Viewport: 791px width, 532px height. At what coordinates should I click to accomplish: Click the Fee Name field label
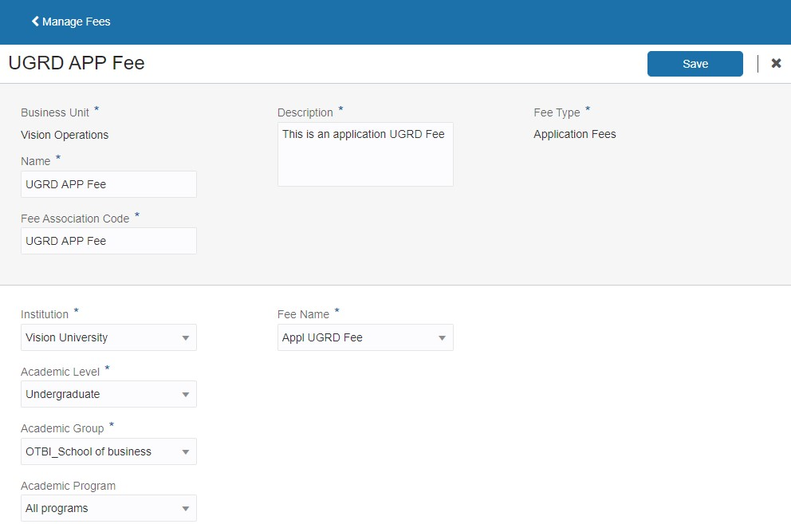pos(303,314)
